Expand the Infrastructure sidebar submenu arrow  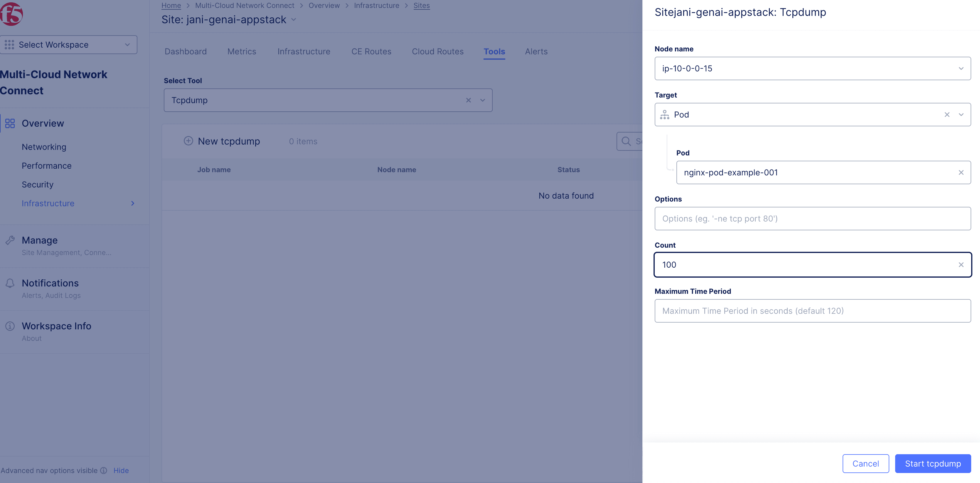[132, 203]
